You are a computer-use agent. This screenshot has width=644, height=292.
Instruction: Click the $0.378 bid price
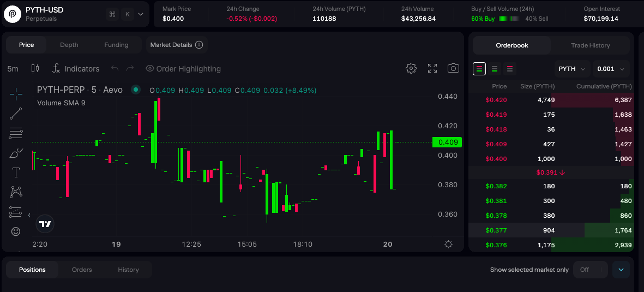pos(496,216)
